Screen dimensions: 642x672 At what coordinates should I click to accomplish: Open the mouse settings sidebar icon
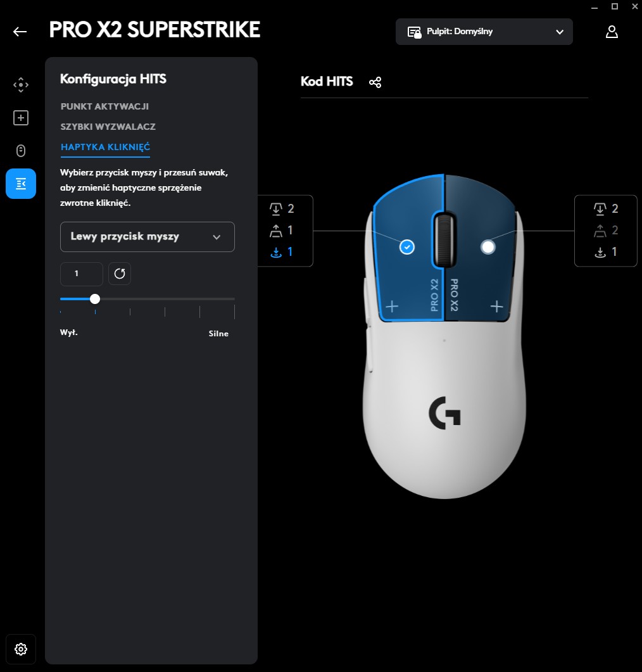(20, 151)
